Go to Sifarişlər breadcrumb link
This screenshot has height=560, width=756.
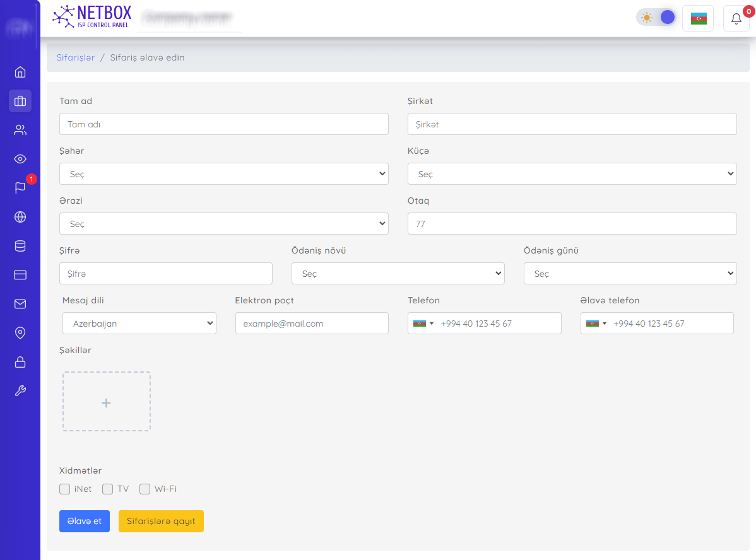(x=76, y=57)
